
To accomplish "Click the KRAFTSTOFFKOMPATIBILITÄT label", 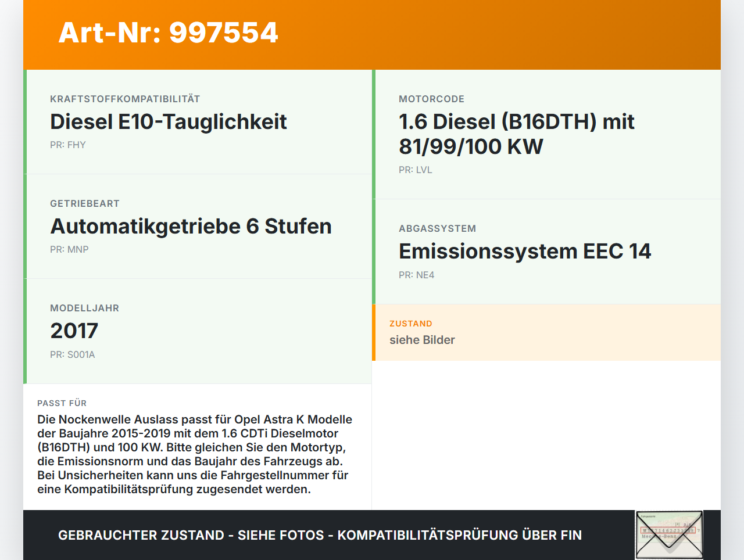I will pyautogui.click(x=125, y=99).
